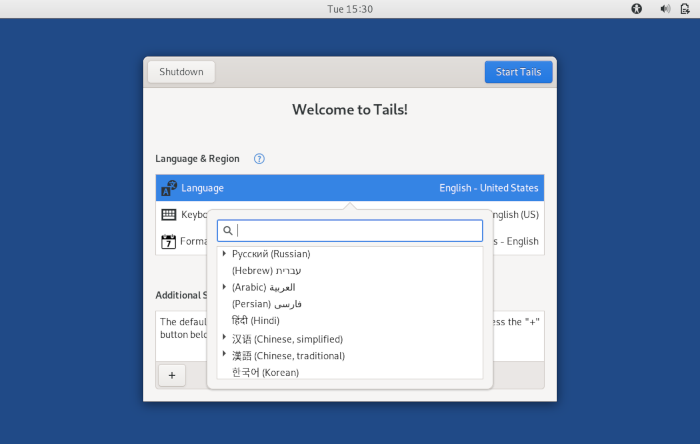Open the accessibility menu in top bar
The width and height of the screenshot is (700, 444).
point(637,9)
